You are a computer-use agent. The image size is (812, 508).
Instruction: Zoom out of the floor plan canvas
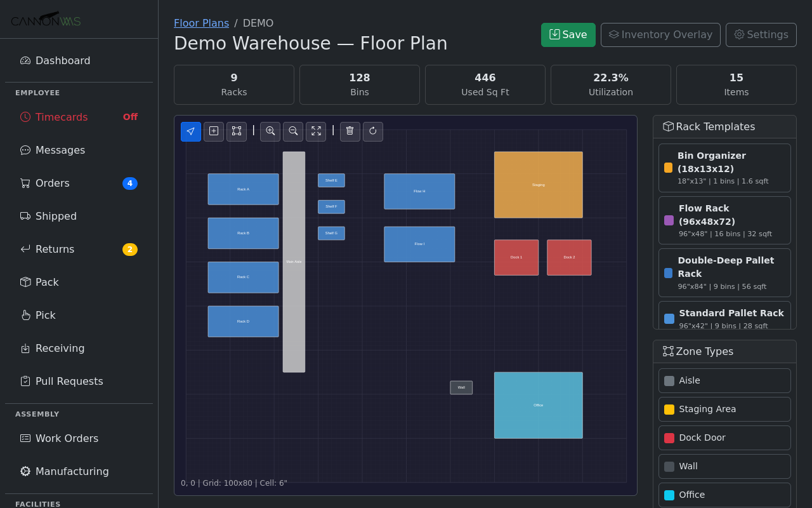point(293,131)
